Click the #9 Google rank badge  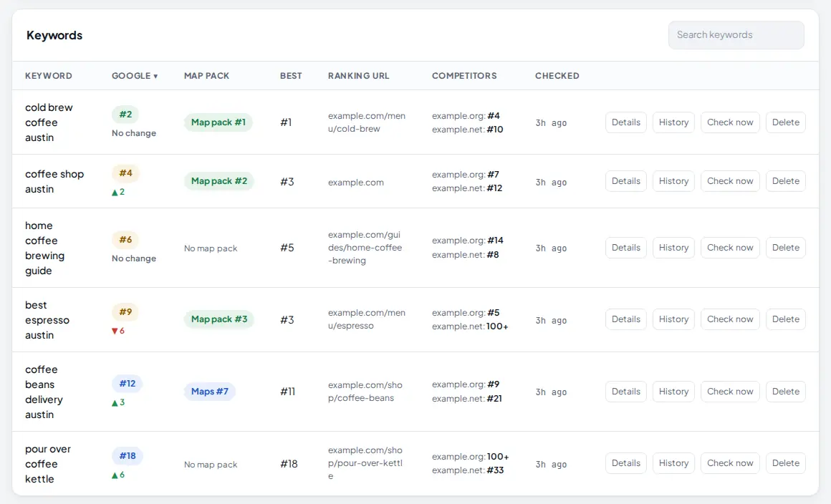(125, 312)
